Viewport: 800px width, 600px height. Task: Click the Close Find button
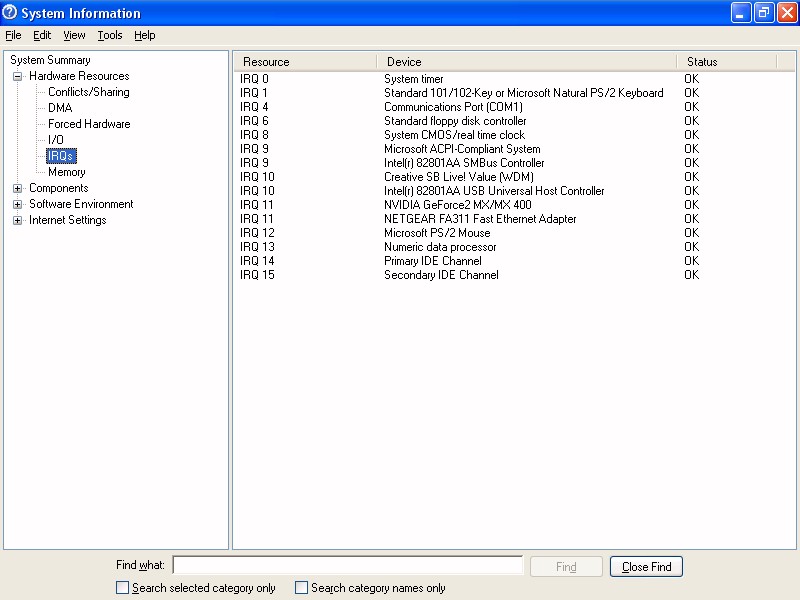coord(646,567)
